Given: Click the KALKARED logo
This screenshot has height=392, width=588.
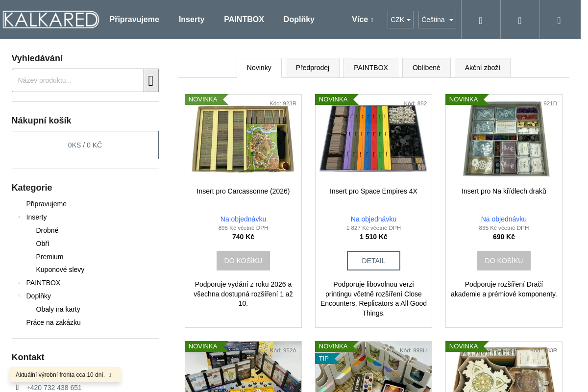Looking at the screenshot, I should [x=50, y=20].
